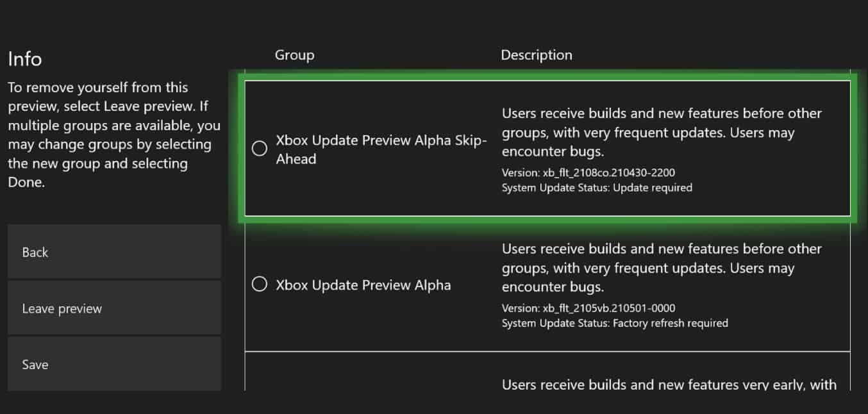Click the 'very early' description at the bottom

(669, 385)
